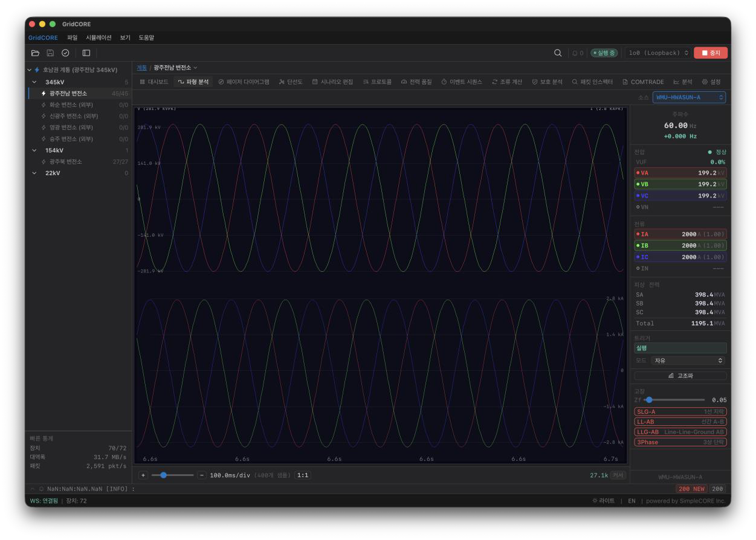Toggle the VC voltage channel

coord(680,196)
